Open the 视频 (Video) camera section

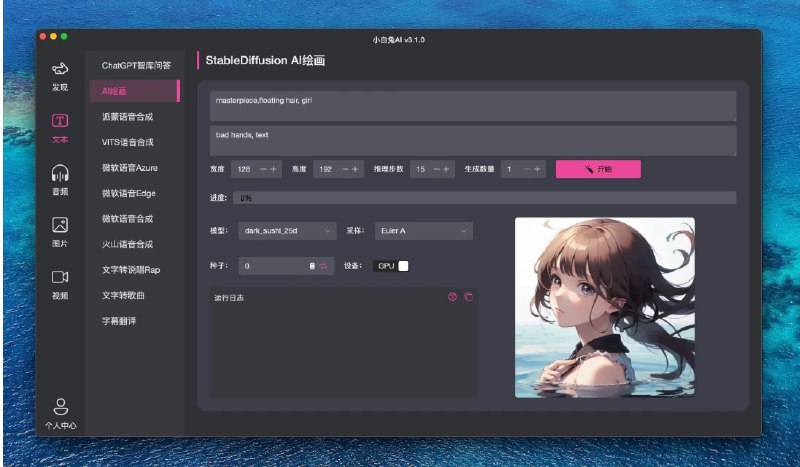(x=60, y=284)
